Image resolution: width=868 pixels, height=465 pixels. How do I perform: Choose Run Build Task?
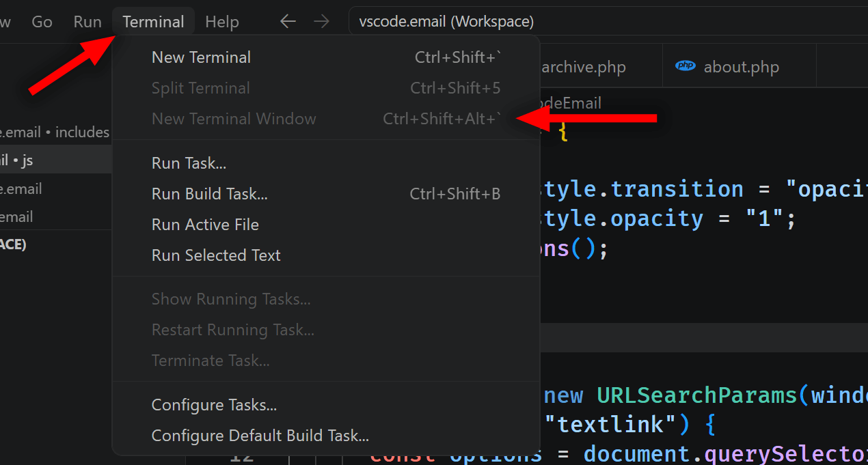209,193
